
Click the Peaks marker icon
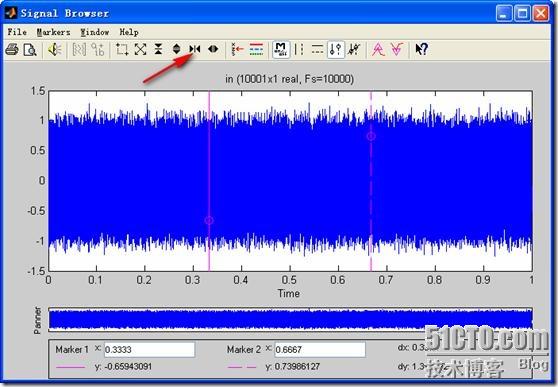pyautogui.click(x=378, y=49)
